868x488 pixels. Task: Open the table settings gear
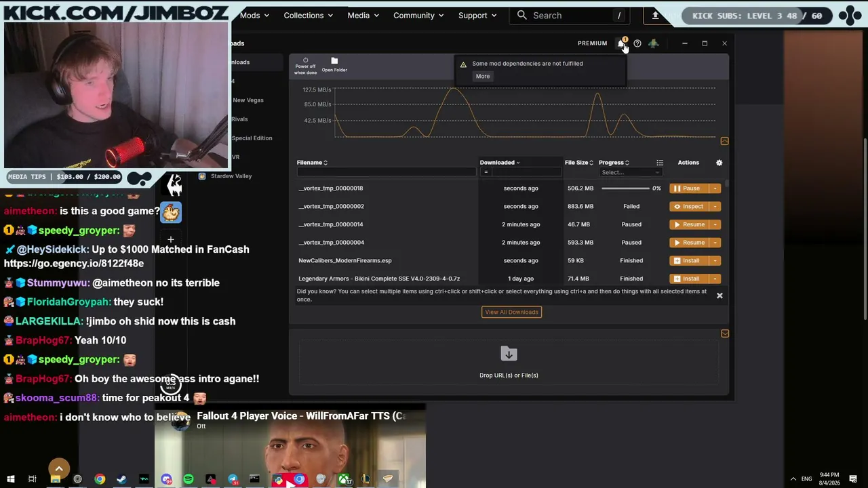[x=719, y=163]
